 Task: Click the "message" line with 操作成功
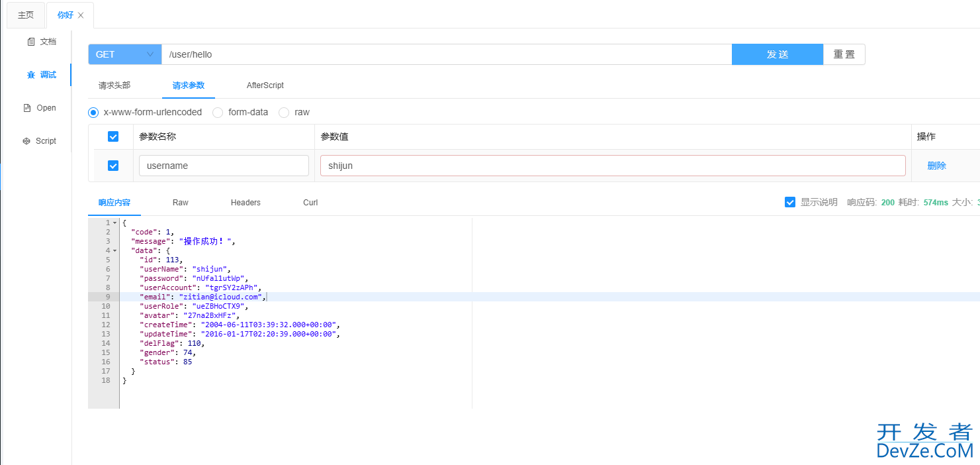click(183, 242)
